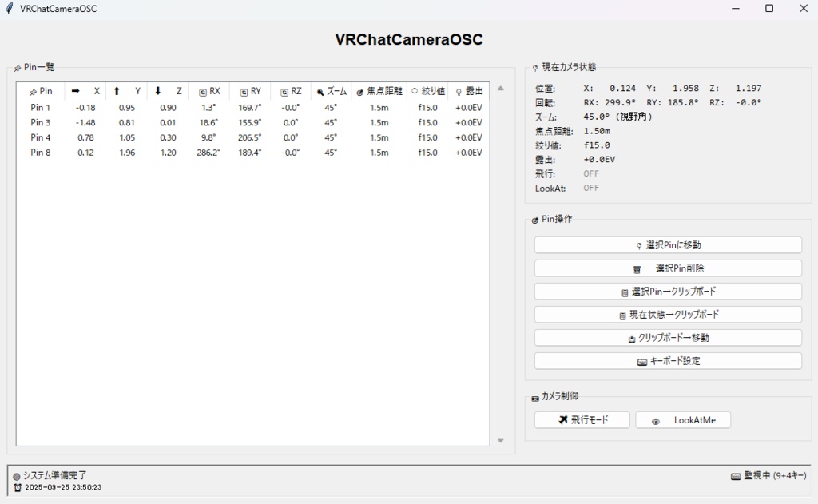Click the RX column header
This screenshot has height=504, width=818.
(208, 91)
